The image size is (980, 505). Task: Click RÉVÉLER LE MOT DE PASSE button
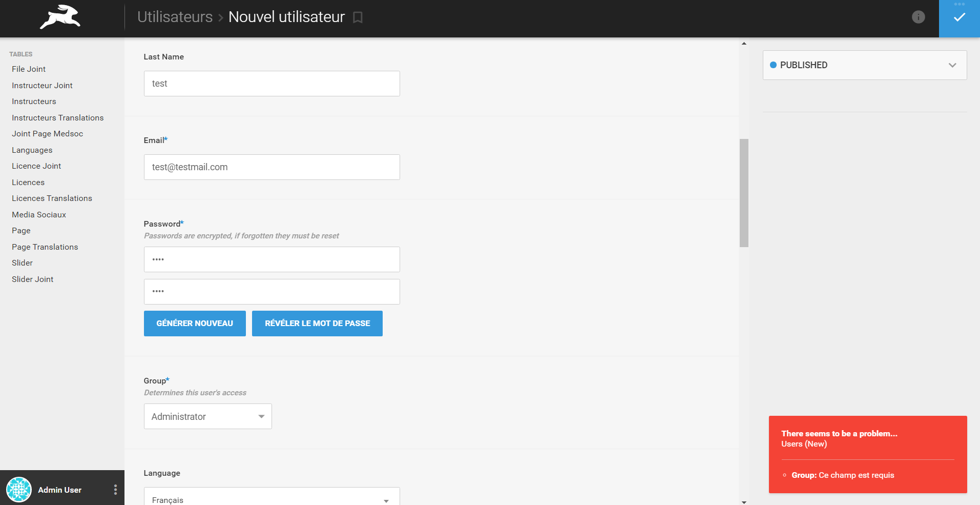point(317,324)
